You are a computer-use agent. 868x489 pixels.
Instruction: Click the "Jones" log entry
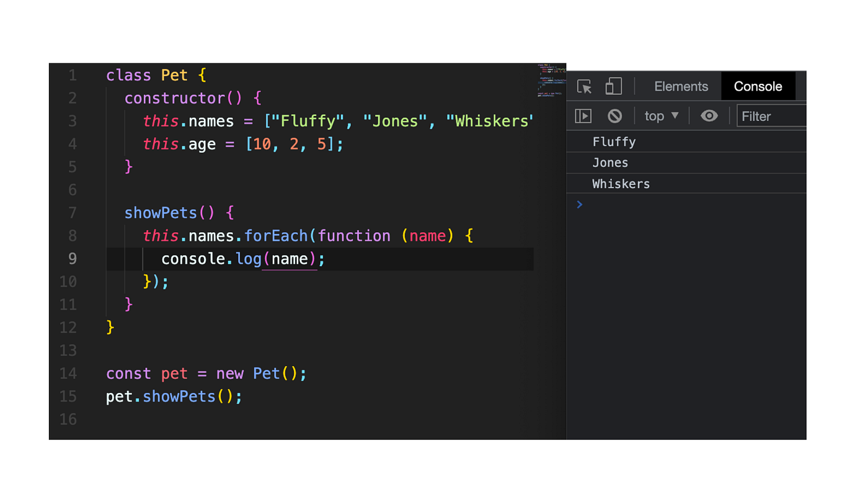(x=610, y=163)
